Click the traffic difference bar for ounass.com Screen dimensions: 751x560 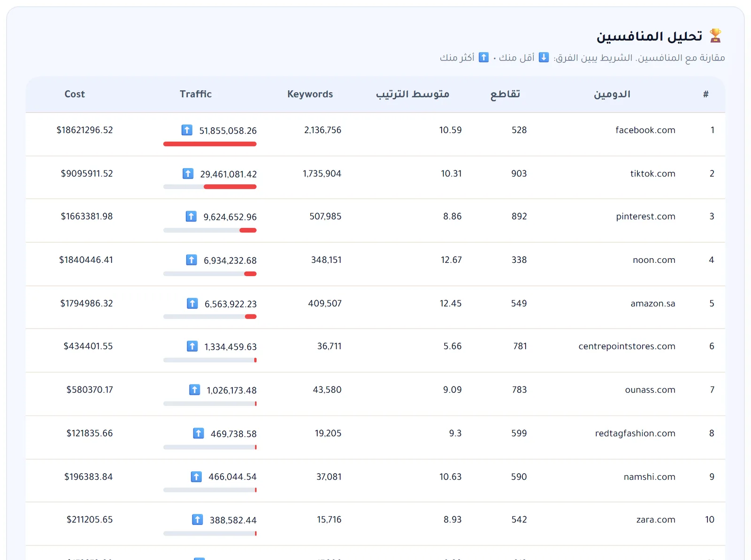tap(210, 404)
